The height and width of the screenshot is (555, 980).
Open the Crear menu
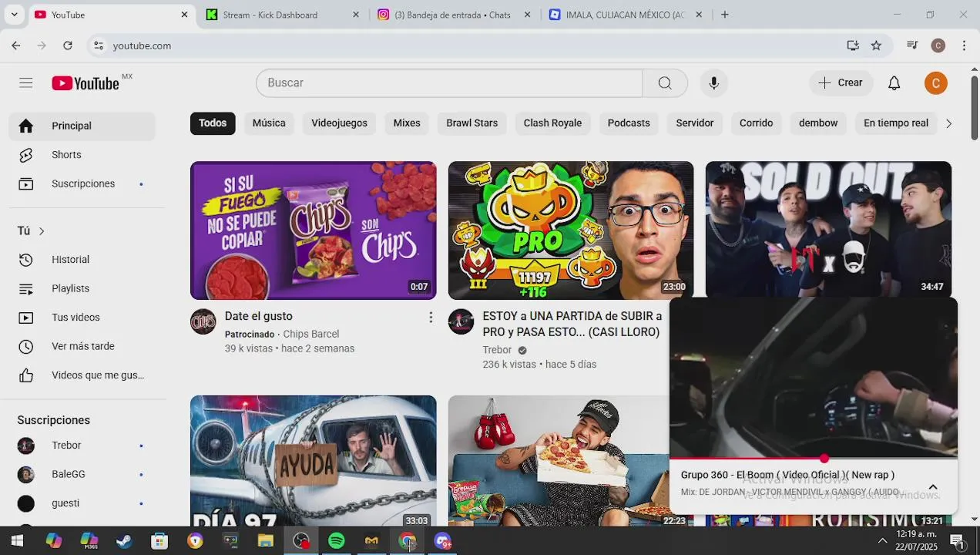[841, 83]
